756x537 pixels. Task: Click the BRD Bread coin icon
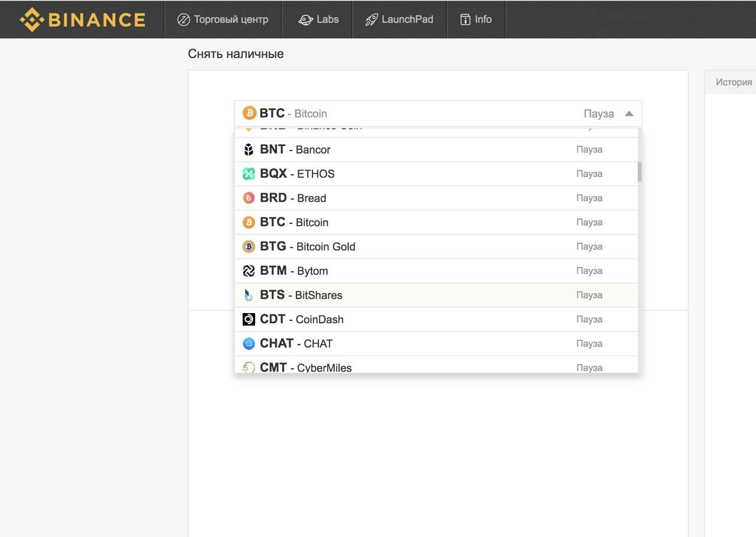tap(249, 198)
